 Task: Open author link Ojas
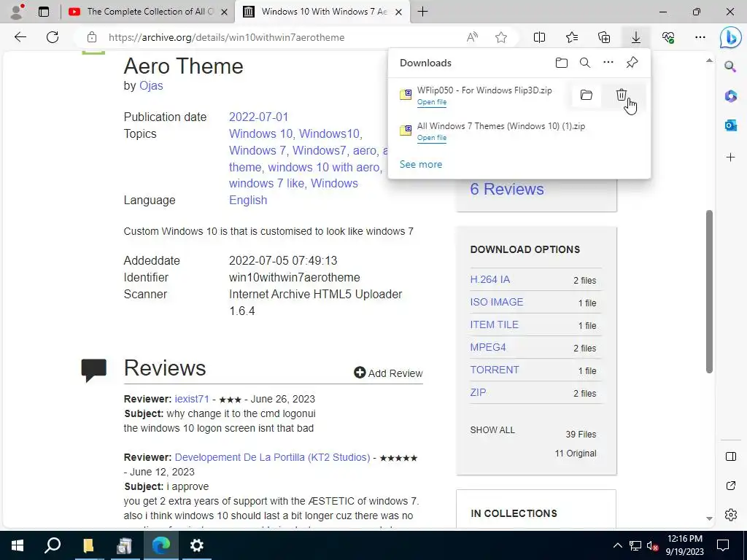point(151,86)
